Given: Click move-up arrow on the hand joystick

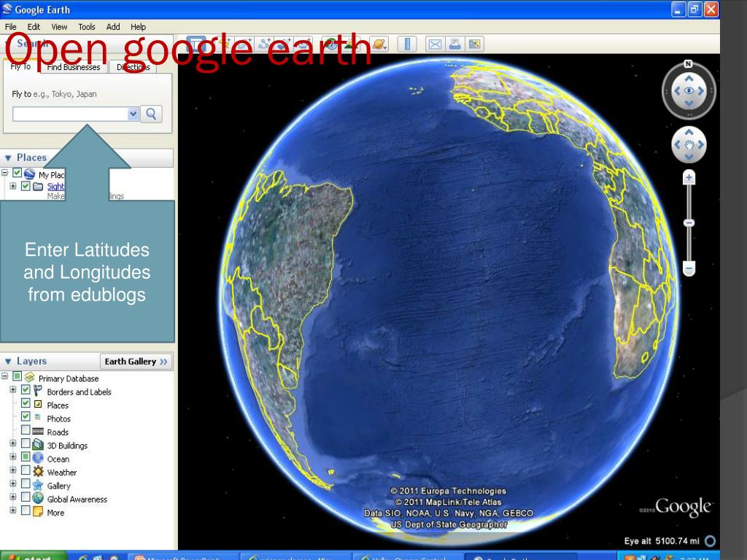Looking at the screenshot, I should point(689,133).
